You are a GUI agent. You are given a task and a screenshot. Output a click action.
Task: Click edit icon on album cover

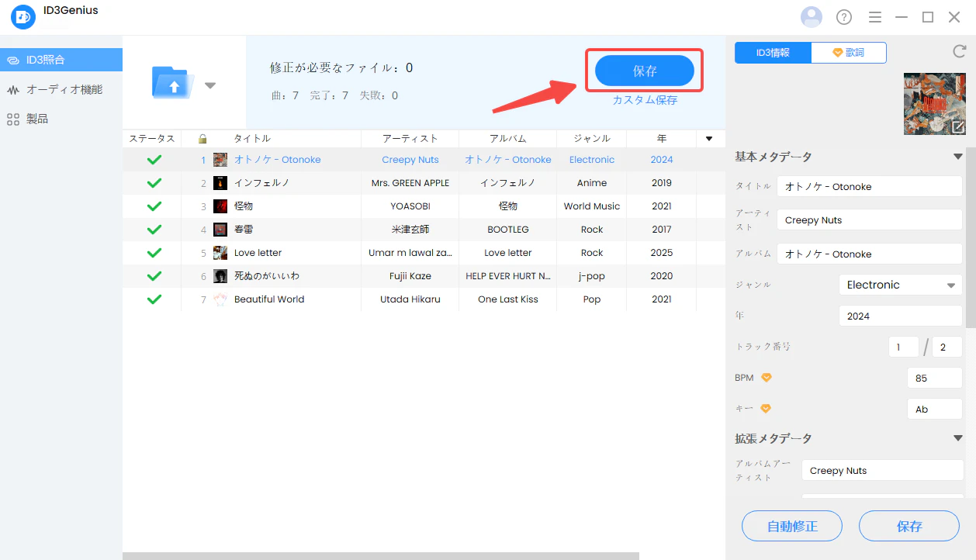(958, 127)
